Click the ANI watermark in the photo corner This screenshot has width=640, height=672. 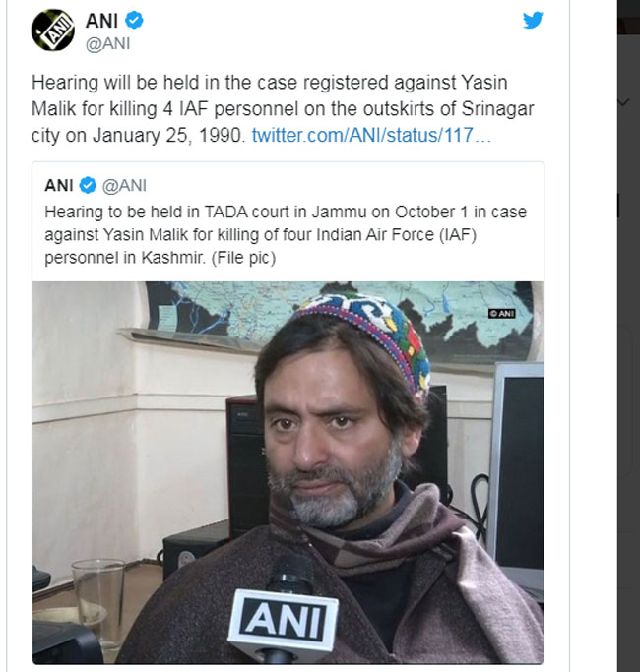pos(501,313)
